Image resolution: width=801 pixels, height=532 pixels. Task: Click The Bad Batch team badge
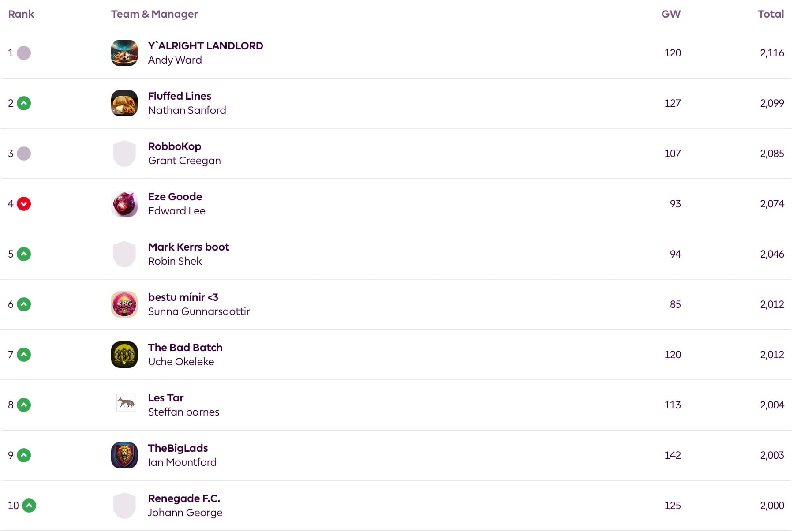[124, 355]
